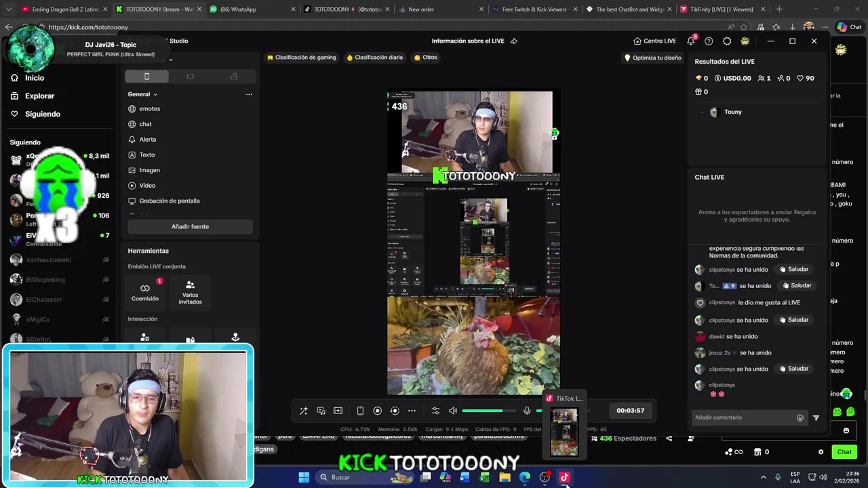Select the landscape layout tab
Image resolution: width=868 pixels, height=488 pixels.
[x=190, y=77]
